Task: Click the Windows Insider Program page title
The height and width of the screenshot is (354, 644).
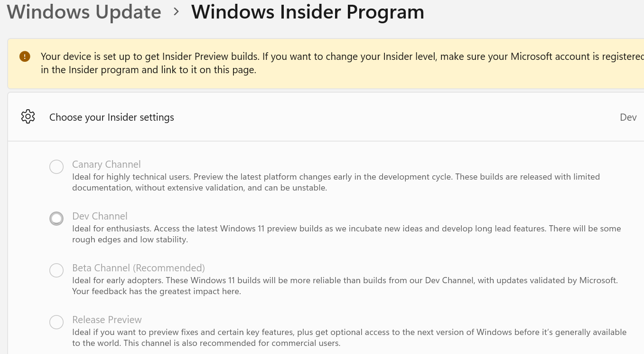Action: (308, 12)
